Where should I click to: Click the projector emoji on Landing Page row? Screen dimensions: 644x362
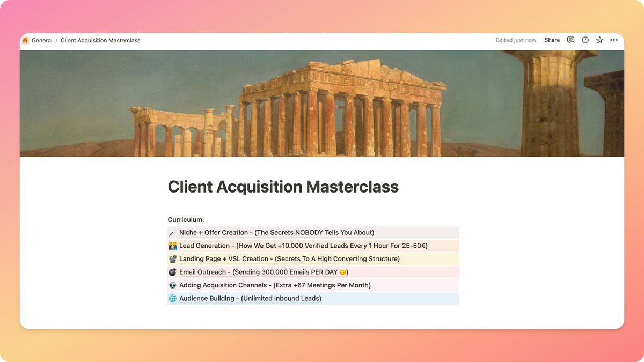click(x=173, y=259)
